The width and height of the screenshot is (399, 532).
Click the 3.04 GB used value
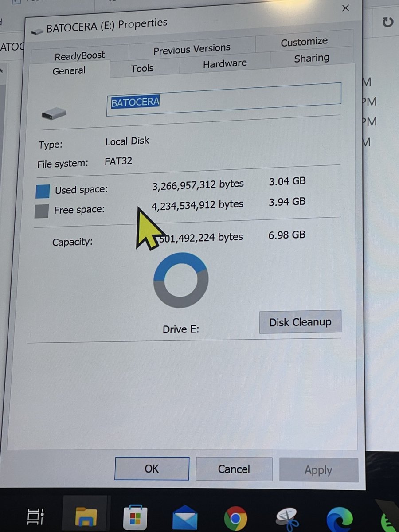tap(287, 181)
